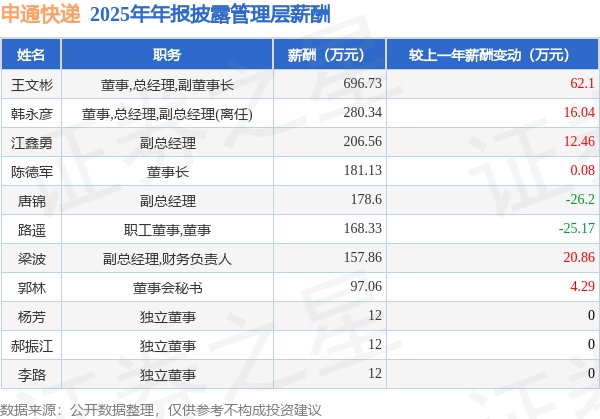
Task: Click the 2025年年报披露管理层薪酬 heading
Action: (x=210, y=15)
